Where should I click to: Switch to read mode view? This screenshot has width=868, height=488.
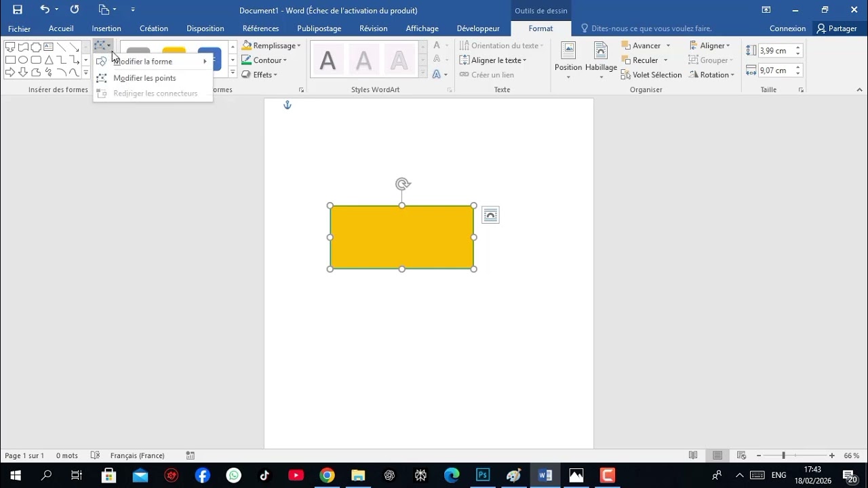coord(693,455)
